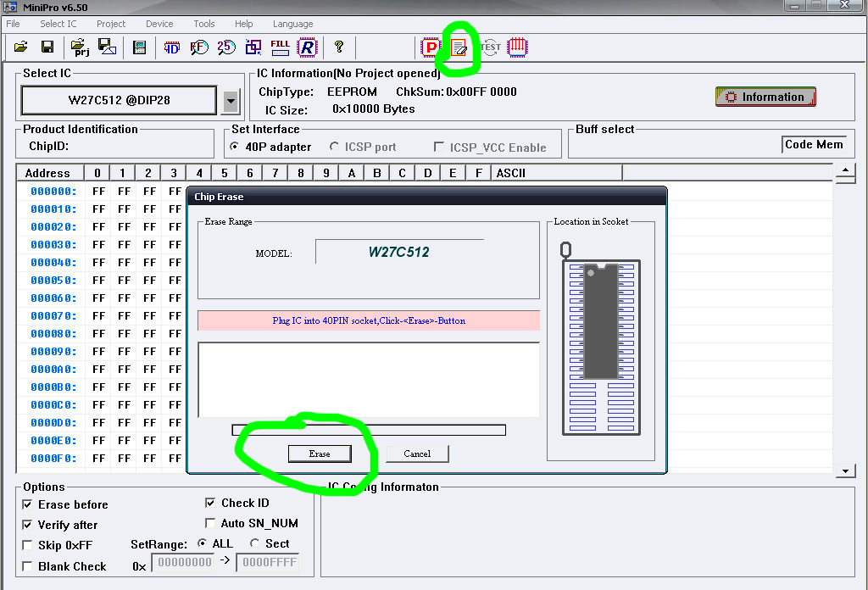Screen dimensions: 868x590
Task: Click the save floppy disk icon
Action: tap(47, 47)
